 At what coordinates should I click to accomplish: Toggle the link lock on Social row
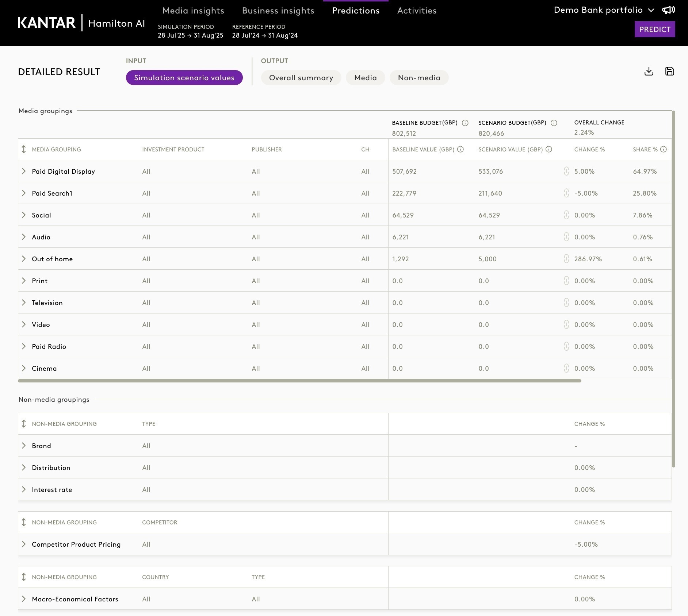point(566,215)
